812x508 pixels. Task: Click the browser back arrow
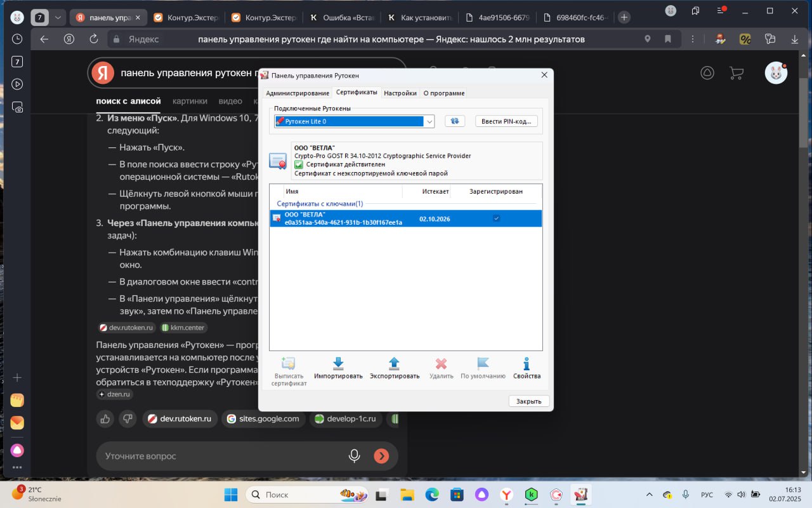click(x=44, y=39)
